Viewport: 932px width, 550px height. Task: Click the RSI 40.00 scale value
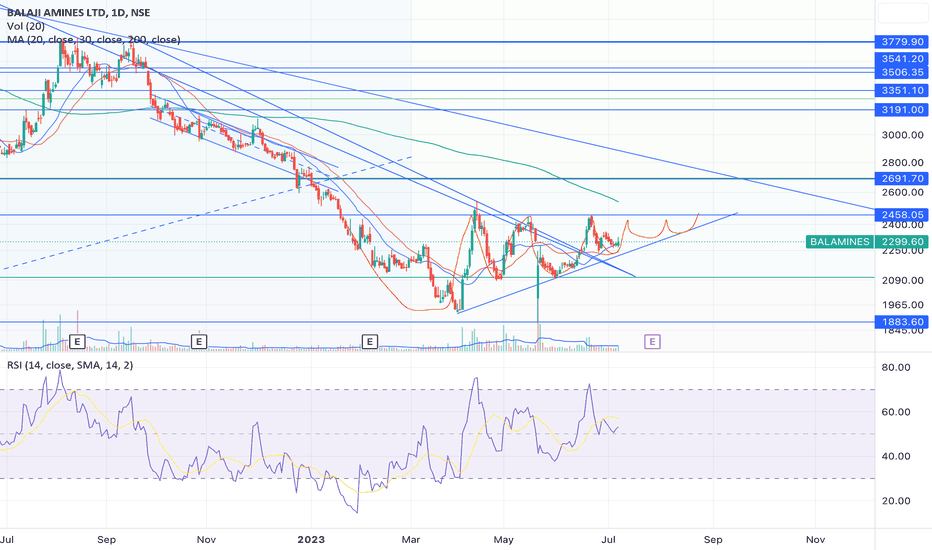[896, 456]
